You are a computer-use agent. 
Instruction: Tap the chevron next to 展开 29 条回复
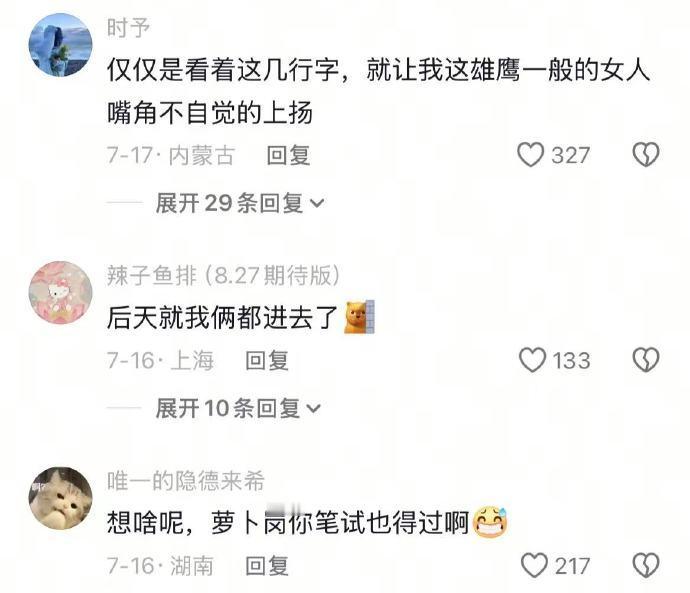tap(317, 204)
